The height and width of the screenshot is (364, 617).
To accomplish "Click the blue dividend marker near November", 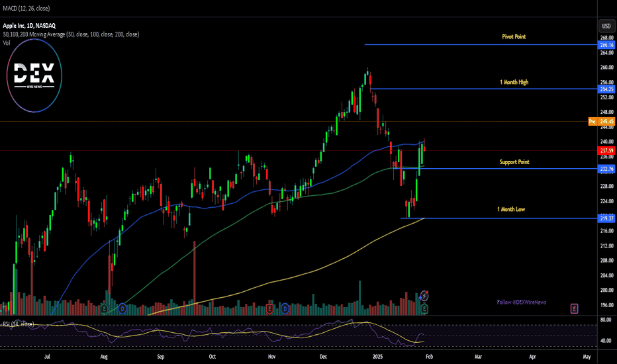I will 285,309.
